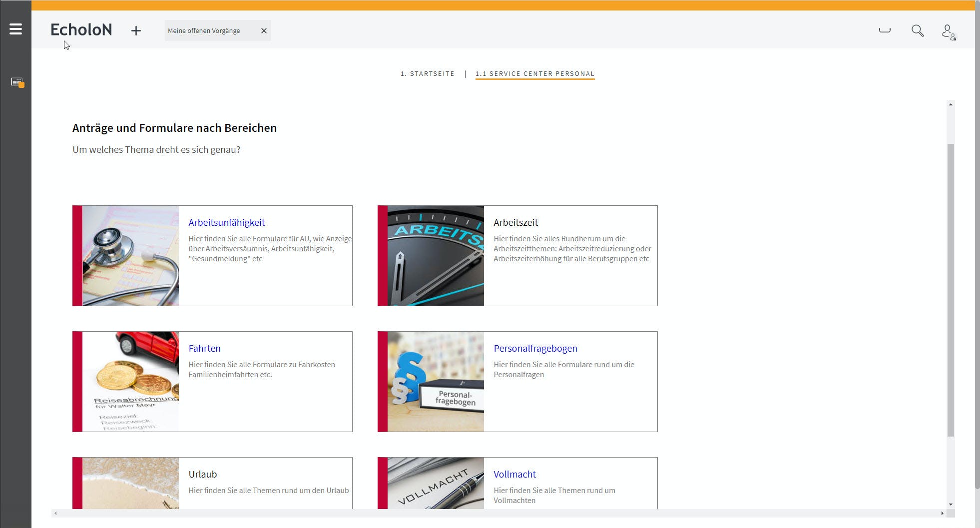This screenshot has height=528, width=980.
Task: Go to 1. Startseite breadcrumb
Action: [x=427, y=74]
